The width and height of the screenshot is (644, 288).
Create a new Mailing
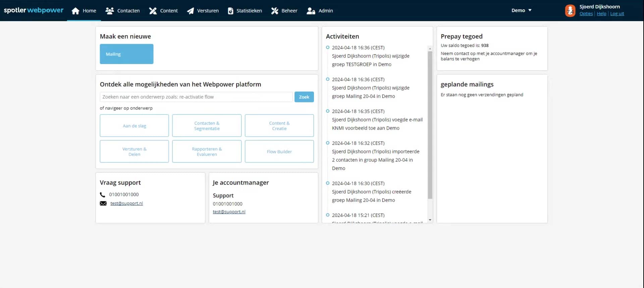pyautogui.click(x=126, y=54)
